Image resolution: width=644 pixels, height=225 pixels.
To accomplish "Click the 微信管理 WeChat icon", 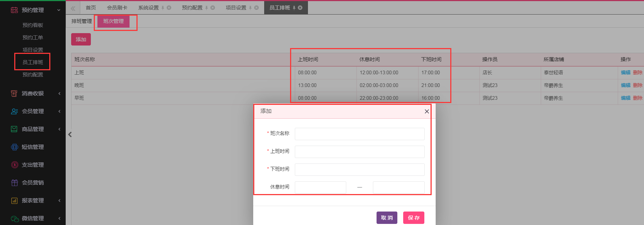I will tap(14, 218).
